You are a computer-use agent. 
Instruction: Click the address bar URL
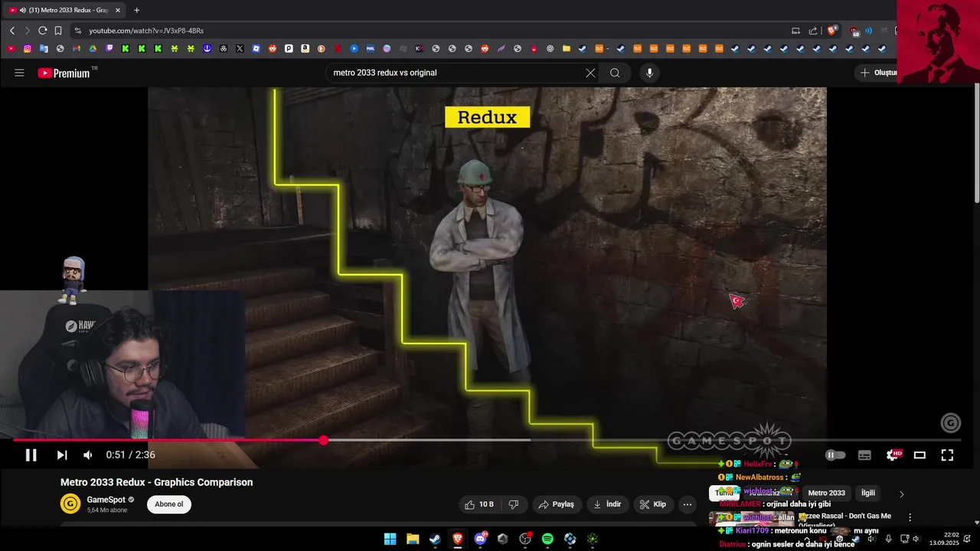pyautogui.click(x=146, y=31)
